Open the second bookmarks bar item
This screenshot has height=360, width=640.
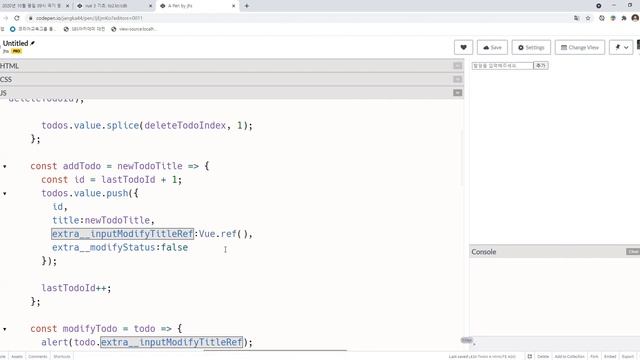tap(84, 29)
